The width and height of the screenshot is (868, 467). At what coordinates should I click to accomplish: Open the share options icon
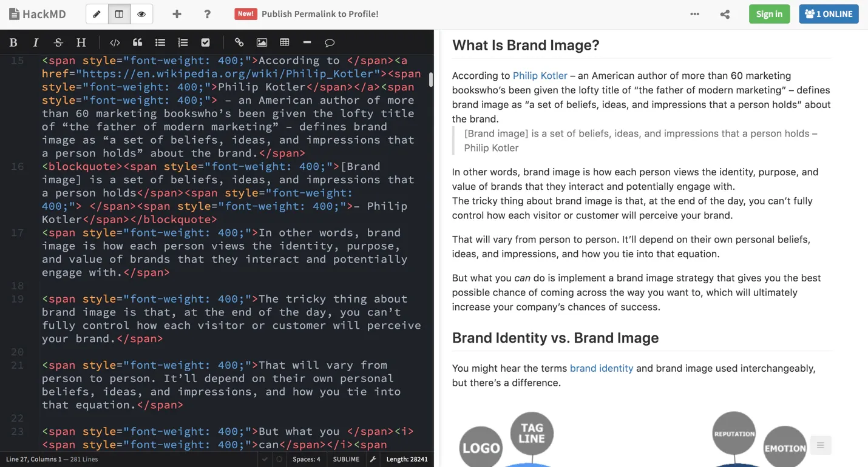725,14
